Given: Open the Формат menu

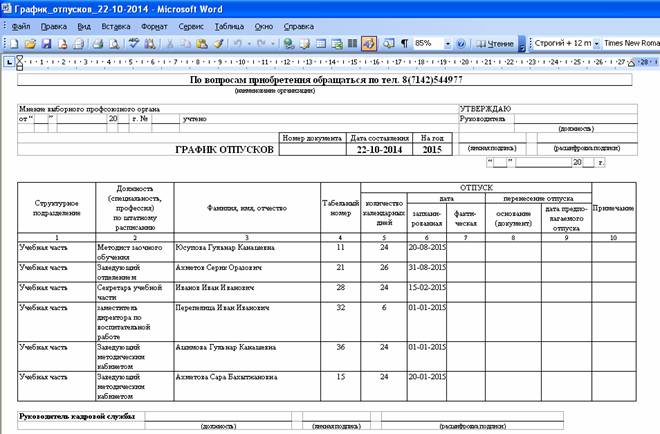Looking at the screenshot, I should pyautogui.click(x=154, y=26).
